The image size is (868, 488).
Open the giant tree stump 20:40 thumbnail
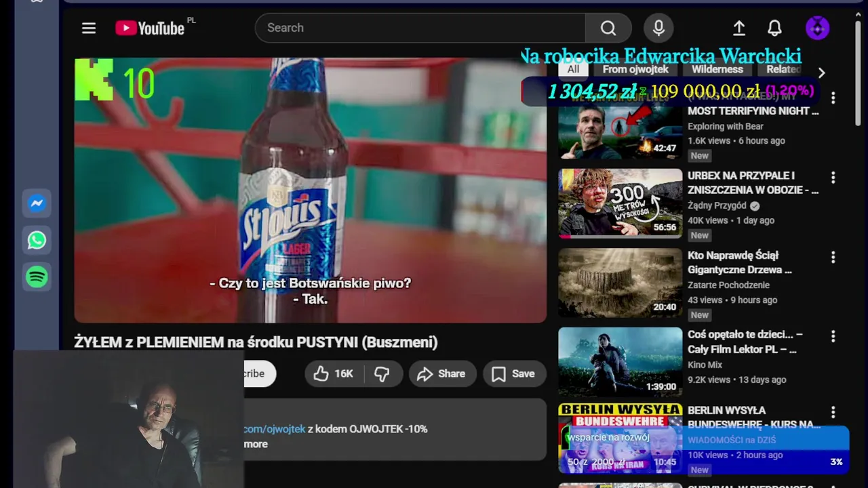click(x=620, y=283)
